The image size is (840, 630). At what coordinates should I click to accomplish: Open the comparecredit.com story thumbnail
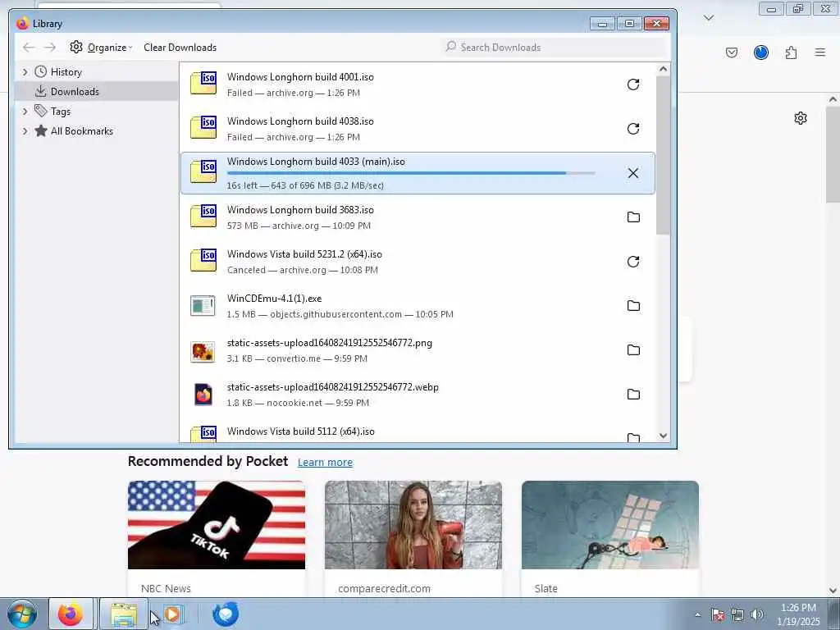pos(413,525)
